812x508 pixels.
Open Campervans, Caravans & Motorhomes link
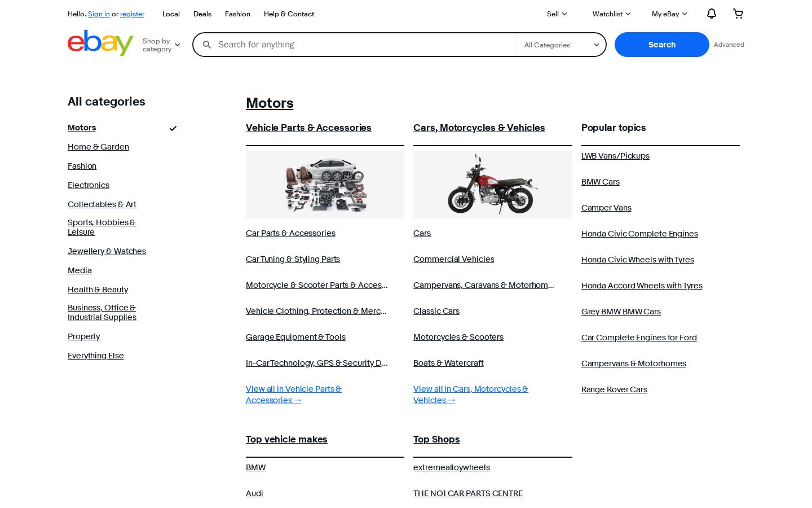[x=484, y=285]
